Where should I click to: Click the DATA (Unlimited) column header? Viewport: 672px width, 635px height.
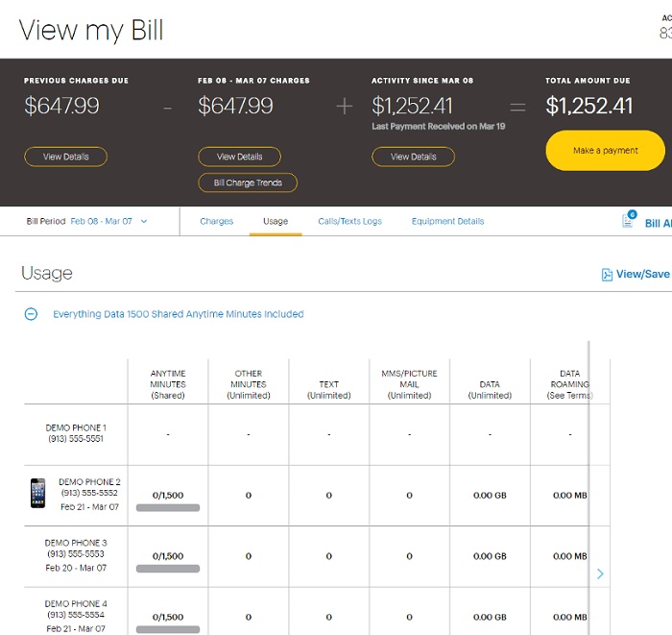(490, 390)
